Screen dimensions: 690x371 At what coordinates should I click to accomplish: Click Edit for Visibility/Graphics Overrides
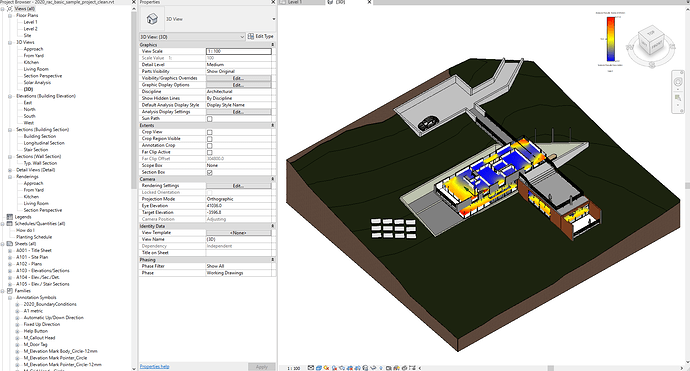[x=239, y=78]
